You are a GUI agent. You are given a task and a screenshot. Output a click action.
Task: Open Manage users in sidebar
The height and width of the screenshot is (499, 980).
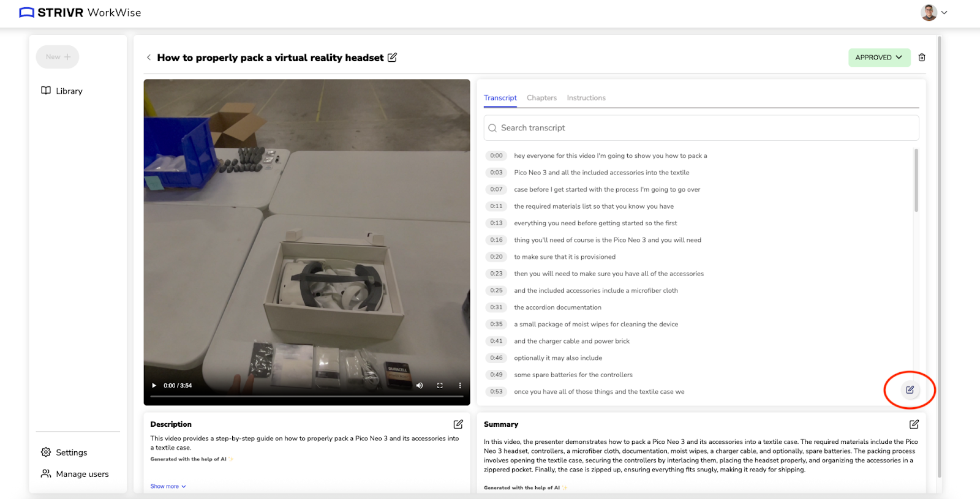click(75, 474)
